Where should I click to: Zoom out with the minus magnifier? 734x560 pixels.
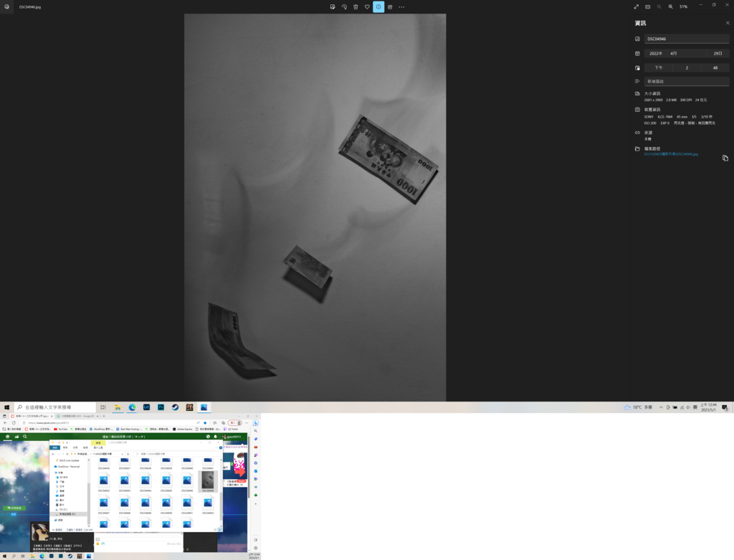659,7
